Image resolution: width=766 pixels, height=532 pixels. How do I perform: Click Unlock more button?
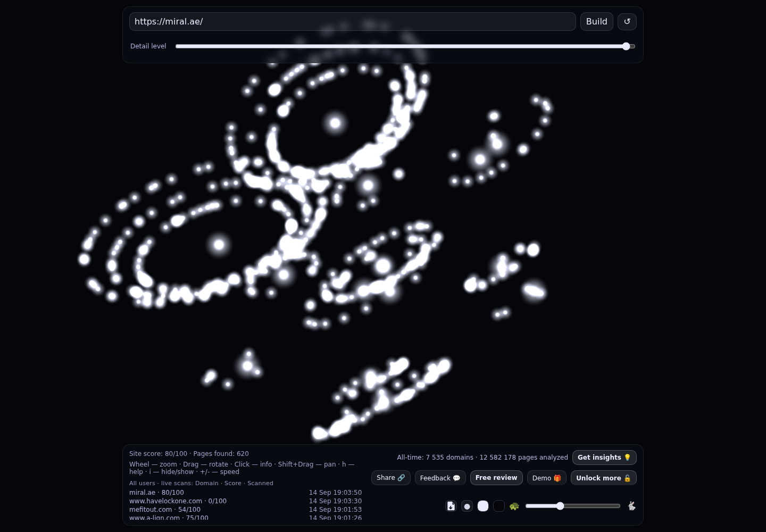tap(604, 478)
